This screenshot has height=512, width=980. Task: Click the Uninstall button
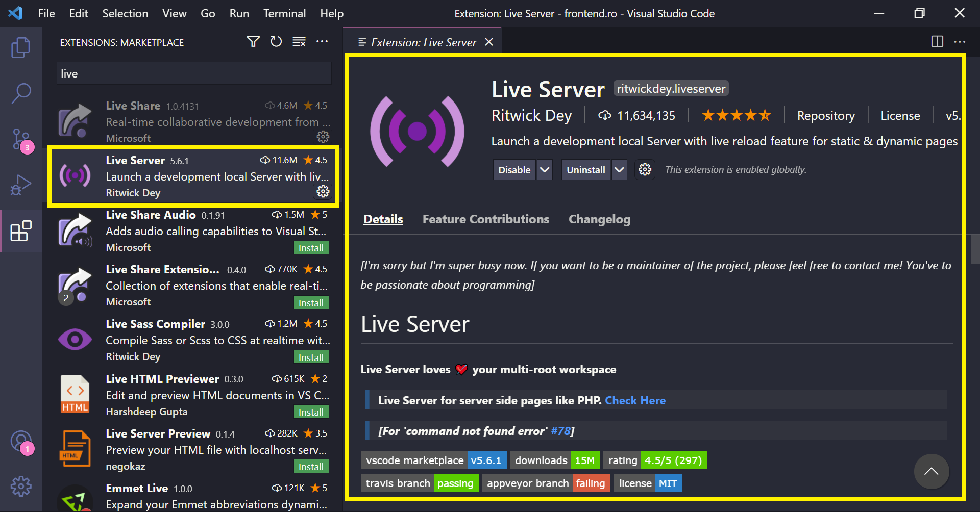click(585, 170)
